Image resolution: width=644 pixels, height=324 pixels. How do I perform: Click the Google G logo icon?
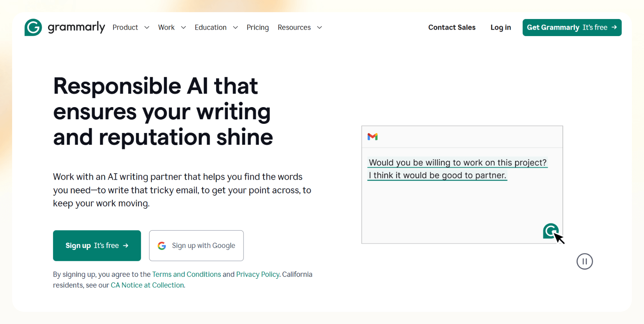tap(162, 246)
